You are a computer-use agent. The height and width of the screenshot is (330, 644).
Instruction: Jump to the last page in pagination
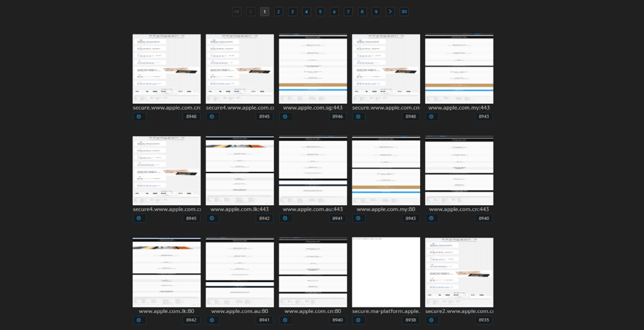click(404, 11)
